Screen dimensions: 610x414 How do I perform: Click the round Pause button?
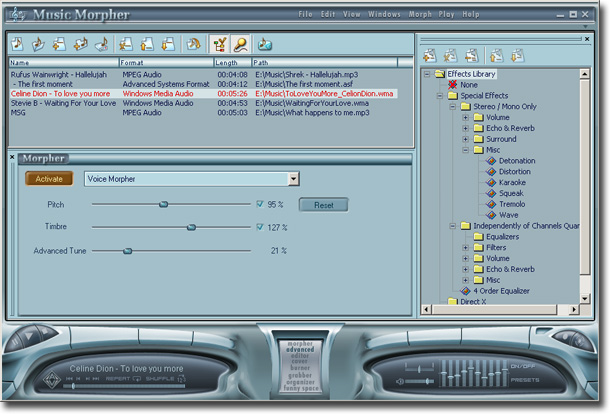[x=14, y=342]
